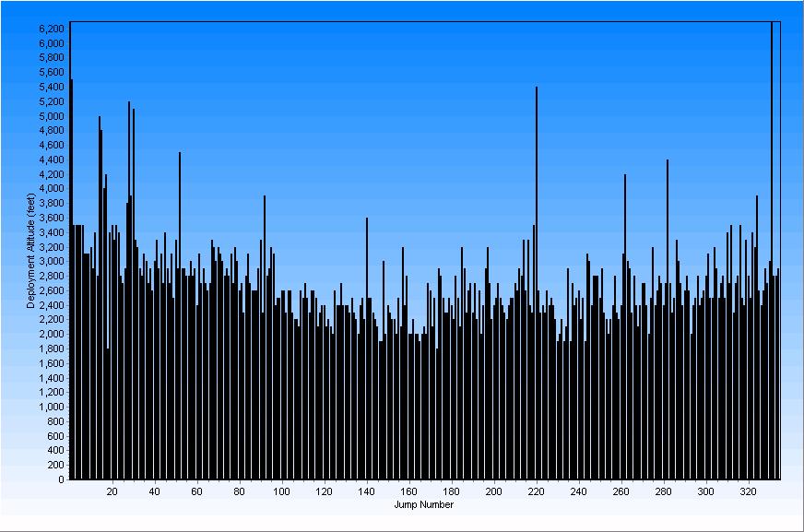Image resolution: width=804 pixels, height=532 pixels.
Task: Click the 200 label on the altitude axis
Action: pyautogui.click(x=55, y=465)
